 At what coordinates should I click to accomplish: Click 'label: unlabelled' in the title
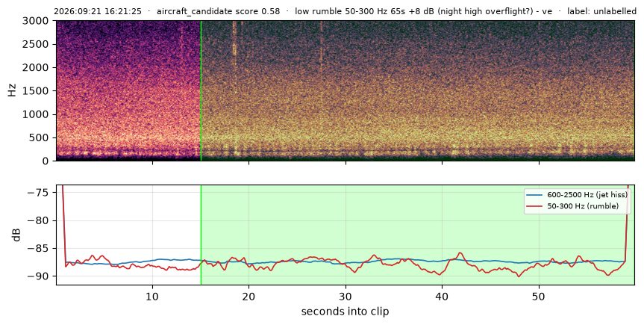pyautogui.click(x=601, y=11)
